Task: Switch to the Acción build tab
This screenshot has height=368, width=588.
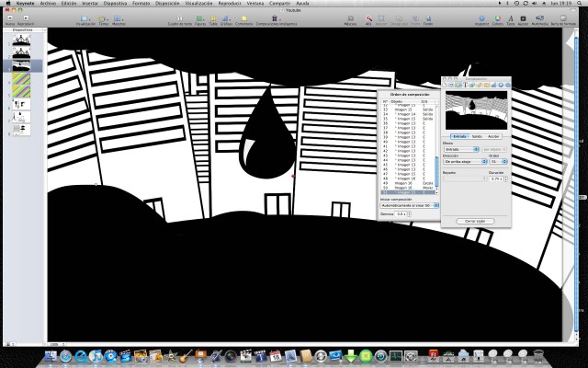Action: click(x=493, y=136)
